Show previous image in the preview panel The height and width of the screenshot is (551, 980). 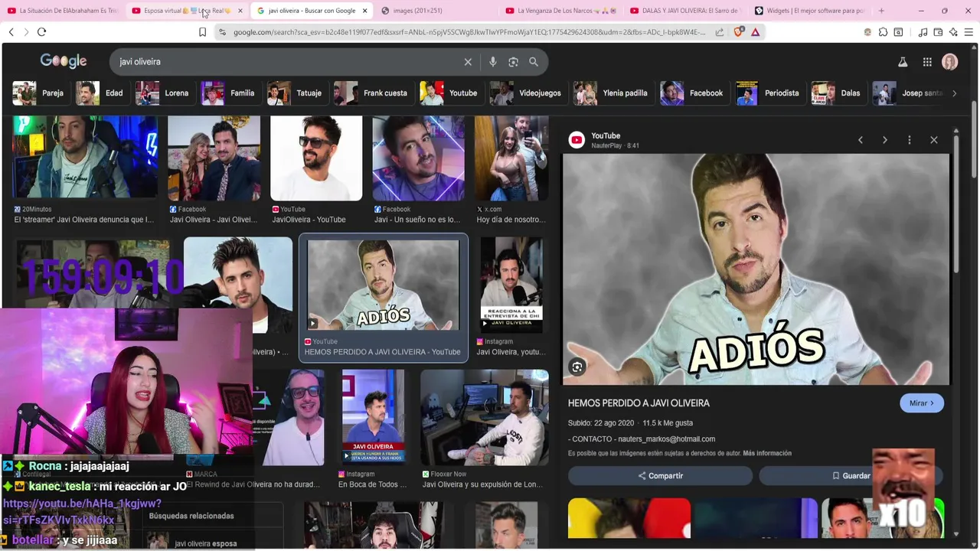(x=861, y=140)
